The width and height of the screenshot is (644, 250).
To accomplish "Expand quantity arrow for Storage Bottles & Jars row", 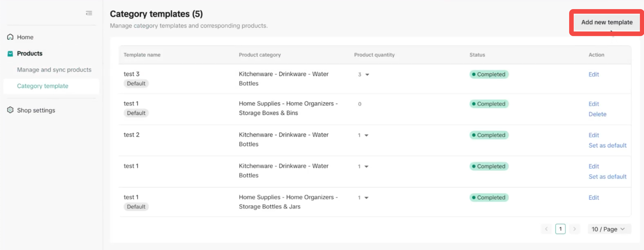I will click(x=366, y=198).
